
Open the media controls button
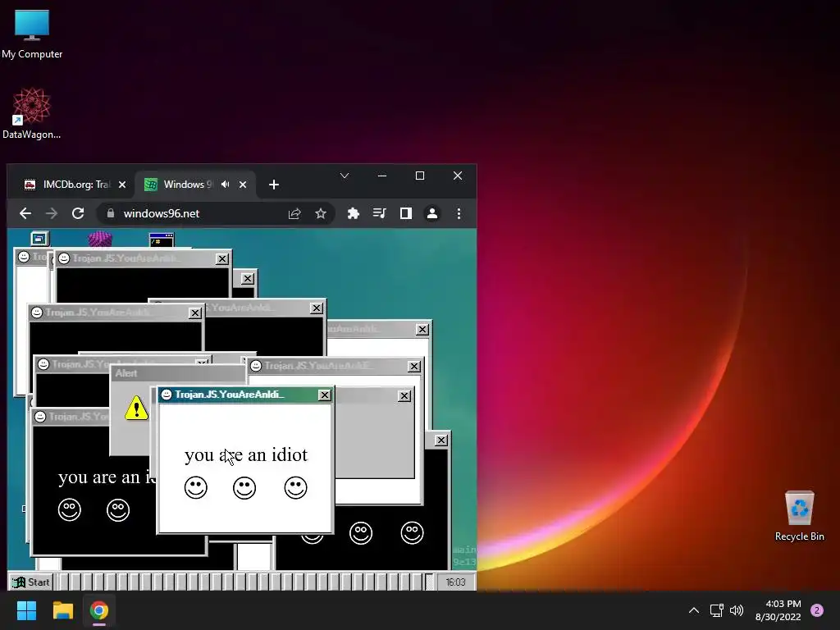coord(379,214)
